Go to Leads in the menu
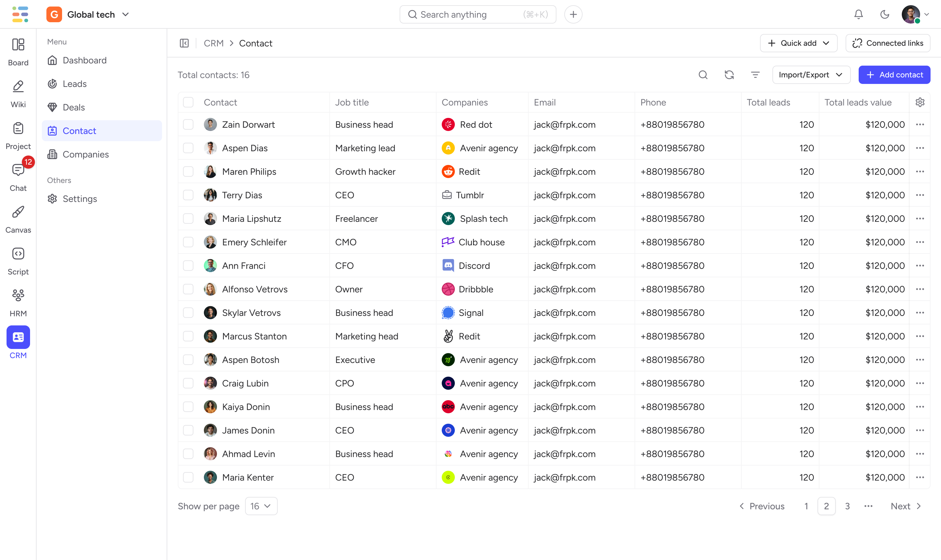The width and height of the screenshot is (941, 560). click(75, 84)
